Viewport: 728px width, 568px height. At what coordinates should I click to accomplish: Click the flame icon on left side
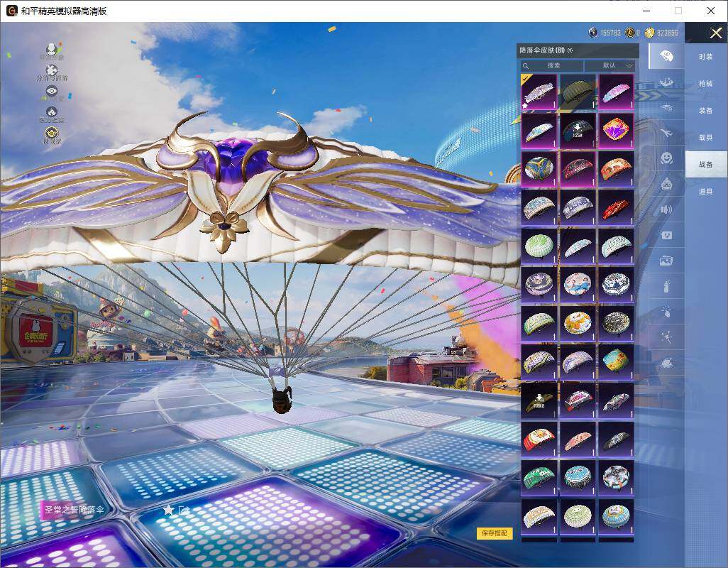point(52,112)
